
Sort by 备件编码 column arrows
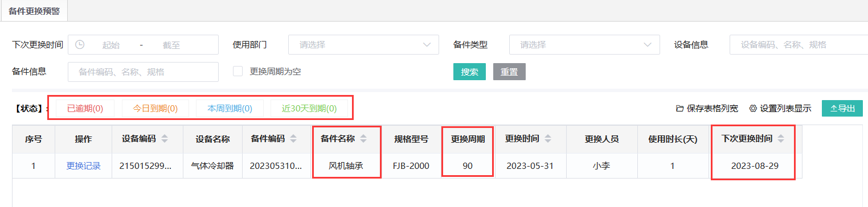point(293,139)
